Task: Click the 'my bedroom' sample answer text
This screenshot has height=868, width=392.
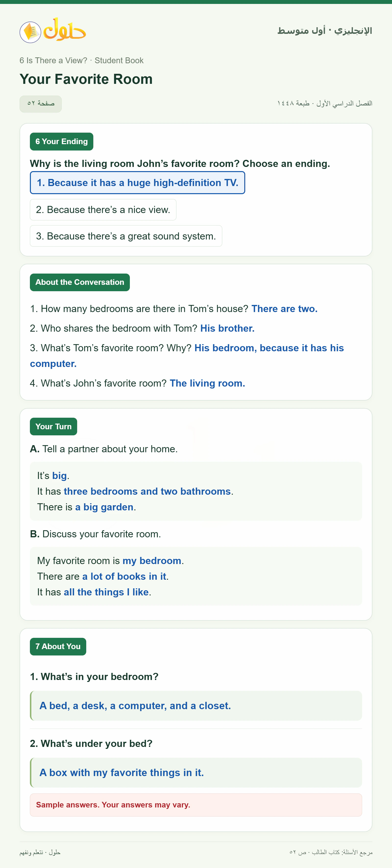Action: pos(152,561)
